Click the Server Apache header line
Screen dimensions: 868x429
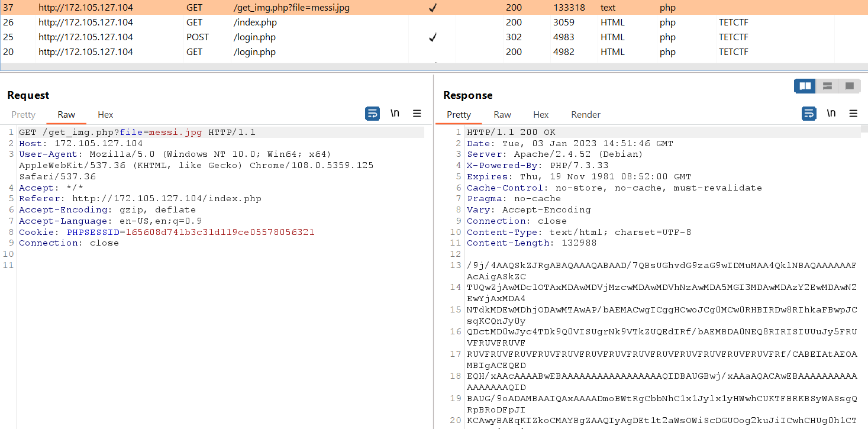click(x=555, y=154)
